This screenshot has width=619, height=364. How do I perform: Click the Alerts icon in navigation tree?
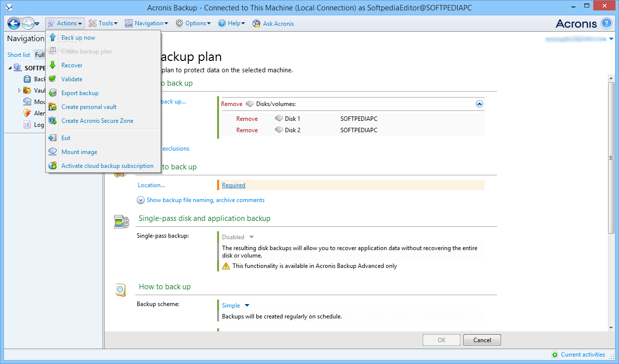(27, 113)
